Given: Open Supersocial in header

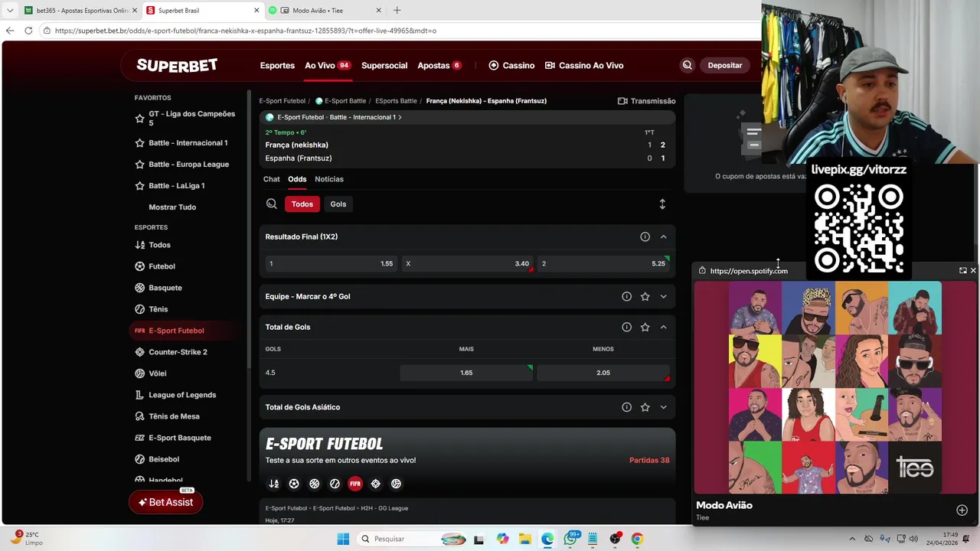Looking at the screenshot, I should click(384, 66).
